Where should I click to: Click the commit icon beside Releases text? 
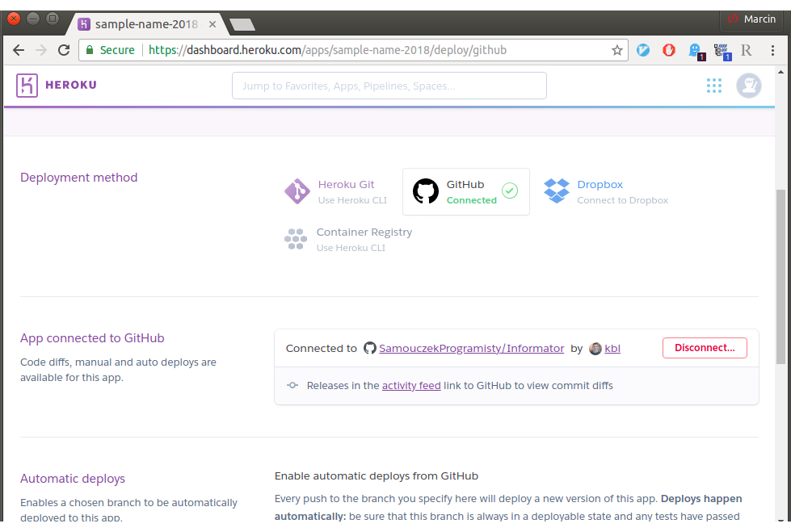point(292,385)
